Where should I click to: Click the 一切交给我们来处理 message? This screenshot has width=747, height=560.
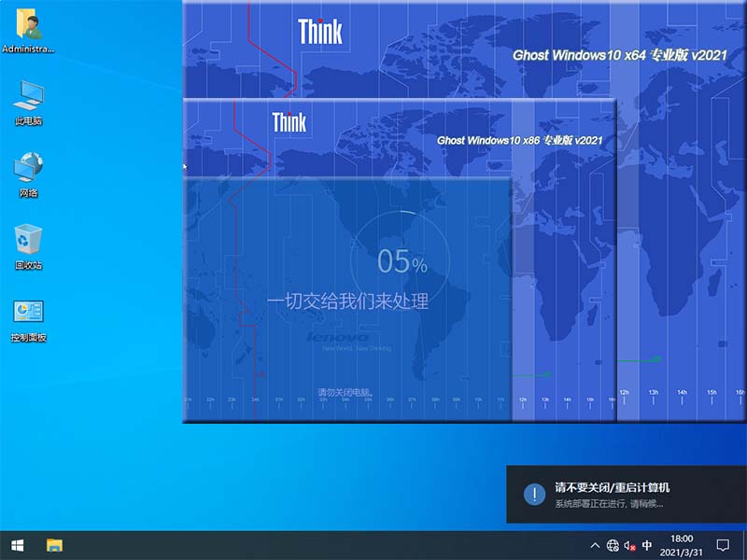coord(347,301)
